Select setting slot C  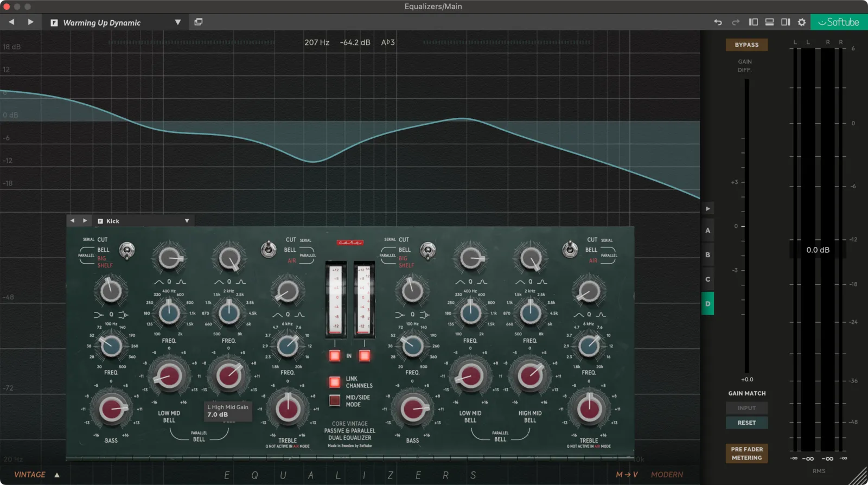click(x=707, y=279)
